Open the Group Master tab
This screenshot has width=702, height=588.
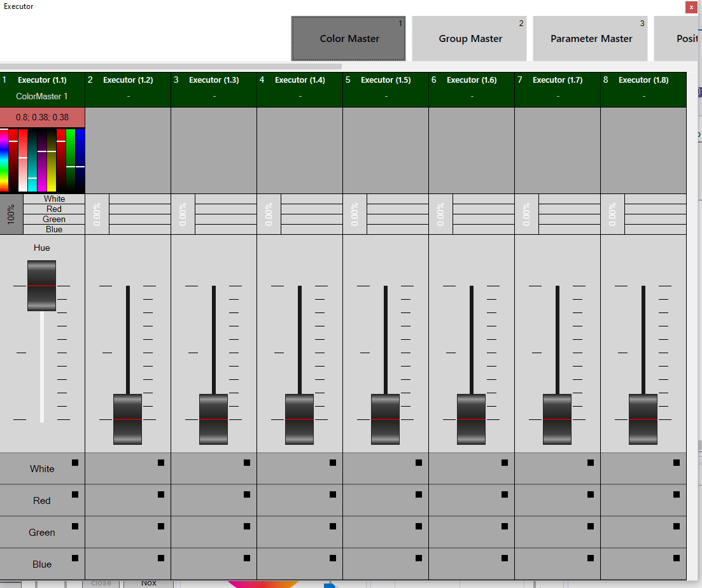pos(470,39)
